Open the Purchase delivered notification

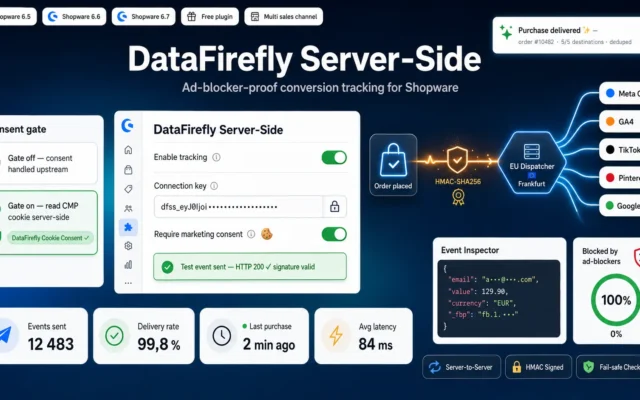click(566, 35)
